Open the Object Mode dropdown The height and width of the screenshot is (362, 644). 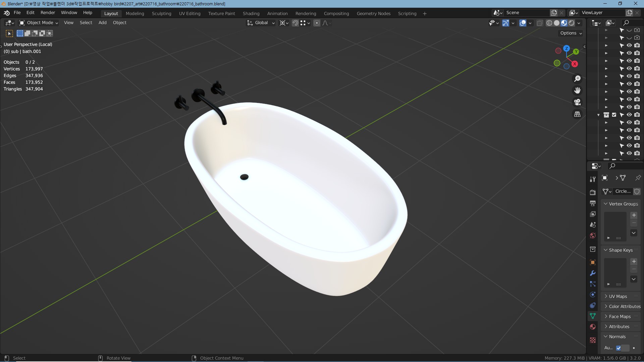[39, 23]
